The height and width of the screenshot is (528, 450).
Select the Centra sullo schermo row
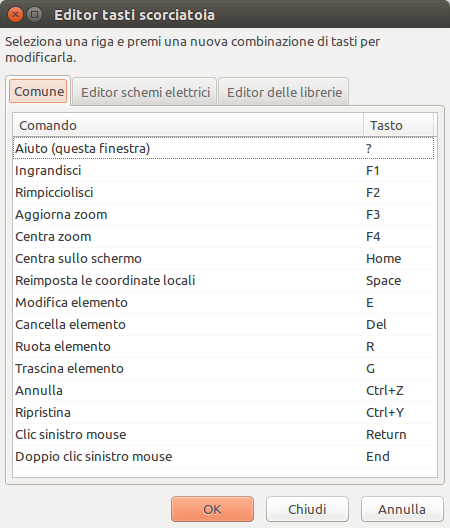224,258
